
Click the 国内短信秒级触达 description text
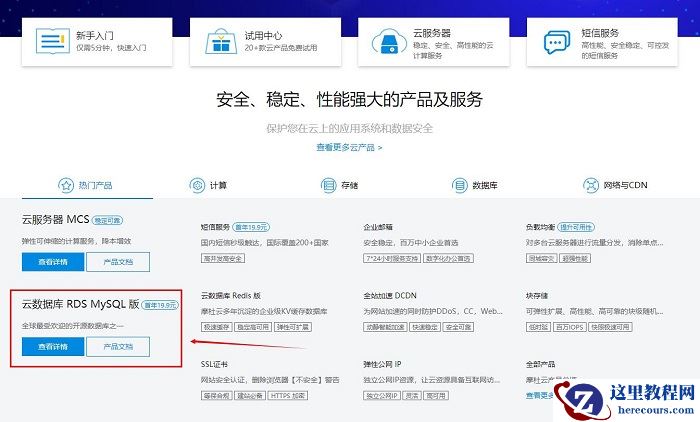(264, 242)
